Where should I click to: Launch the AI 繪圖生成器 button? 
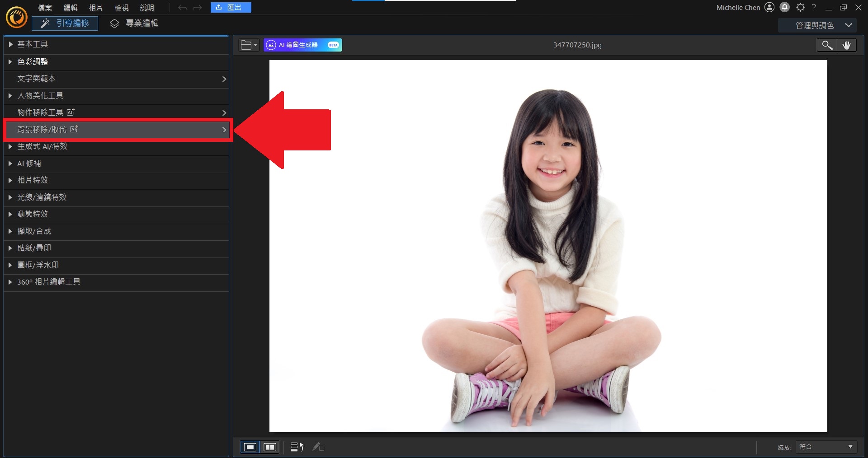point(302,45)
